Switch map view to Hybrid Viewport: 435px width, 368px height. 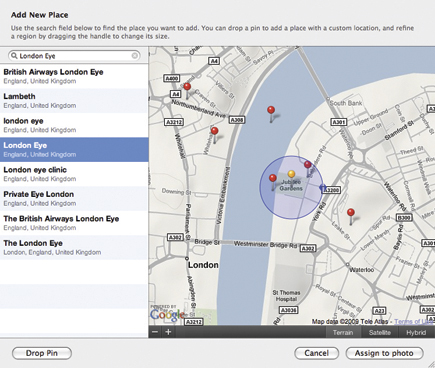416,332
